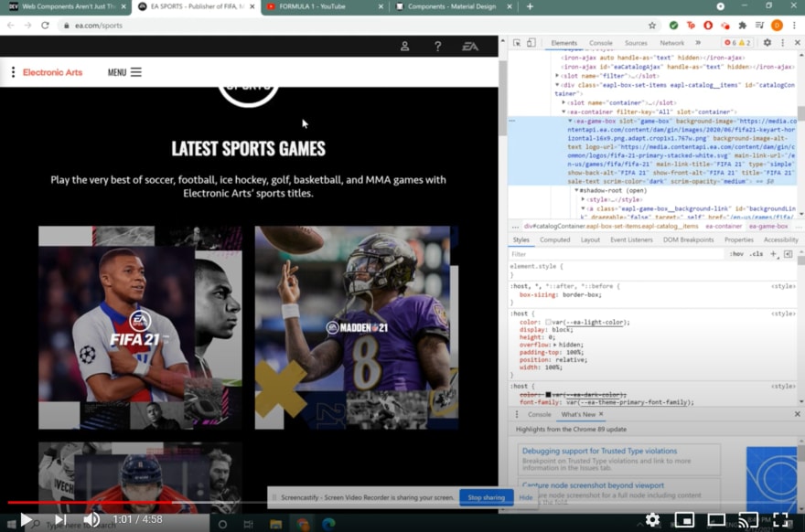Close the DevTools panel

click(x=797, y=43)
